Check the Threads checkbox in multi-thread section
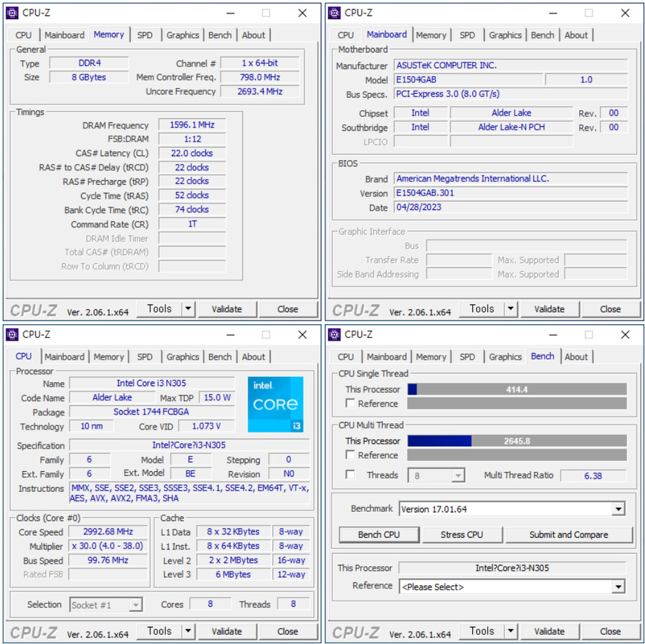The height and width of the screenshot is (644, 645). 350,475
